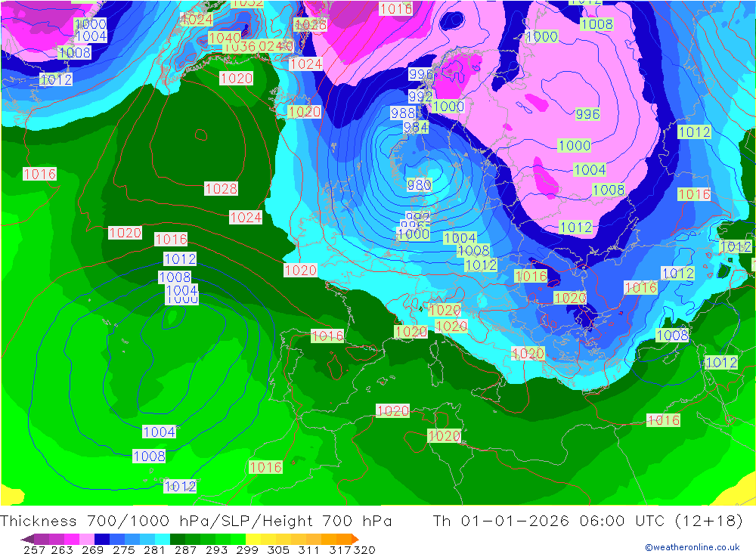Screen dimensions: 756x554
Task: Select the 992 isobar label
Action: click(420, 97)
